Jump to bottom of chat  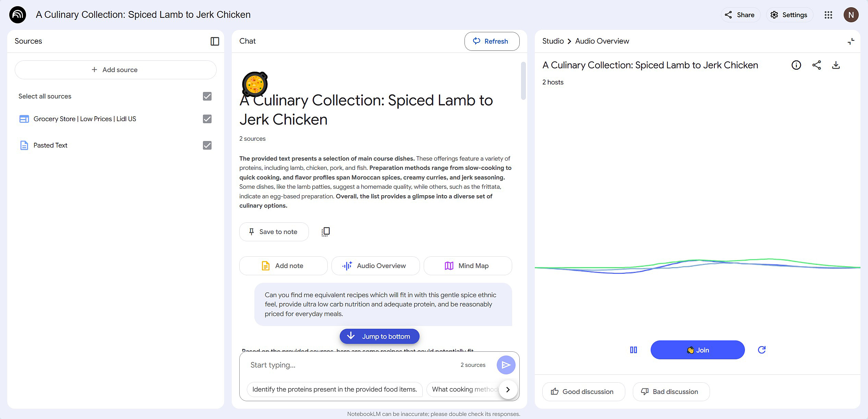(x=379, y=336)
